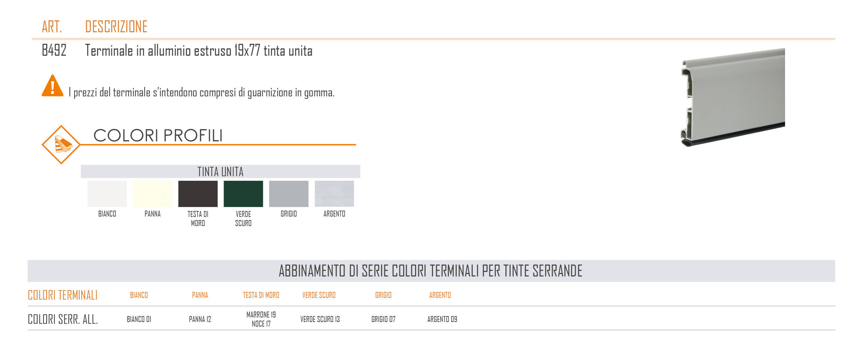The image size is (868, 349).
Task: Click the aluminium terminal profile image
Action: 733,97
